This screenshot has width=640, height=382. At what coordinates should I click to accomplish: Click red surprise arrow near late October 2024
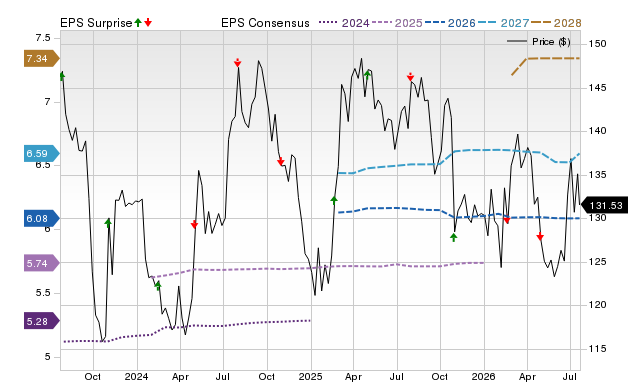(x=280, y=162)
